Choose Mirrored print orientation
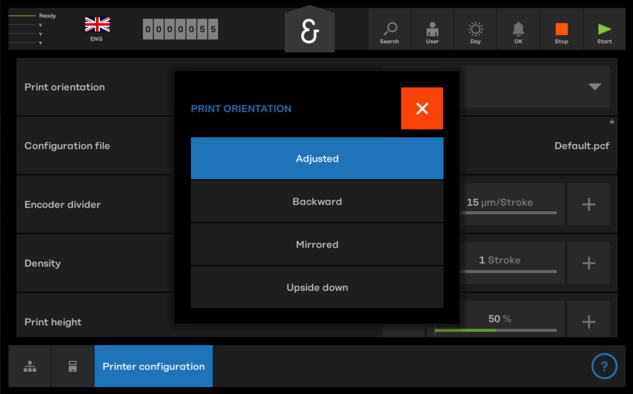Screen dimensions: 633x394 click(317, 244)
